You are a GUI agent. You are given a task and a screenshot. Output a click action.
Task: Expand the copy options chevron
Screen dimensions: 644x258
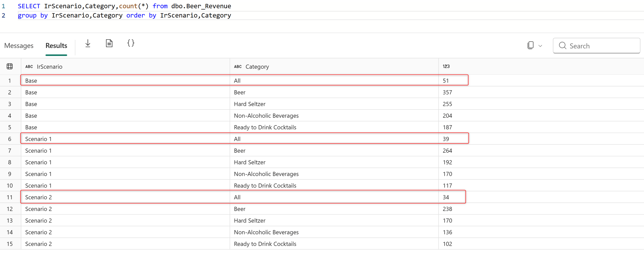point(540,46)
